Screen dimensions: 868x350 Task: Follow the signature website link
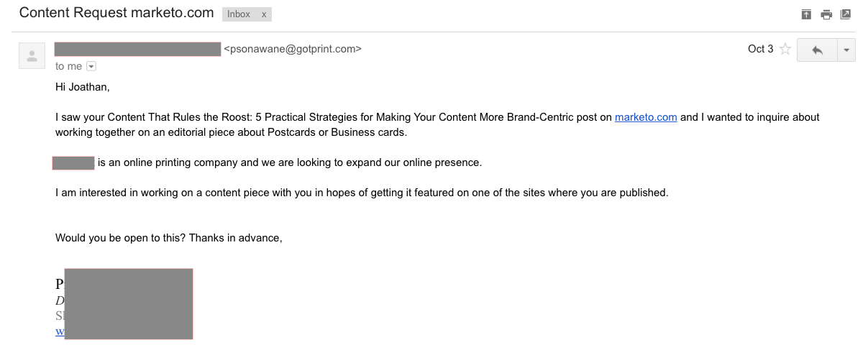[60, 332]
